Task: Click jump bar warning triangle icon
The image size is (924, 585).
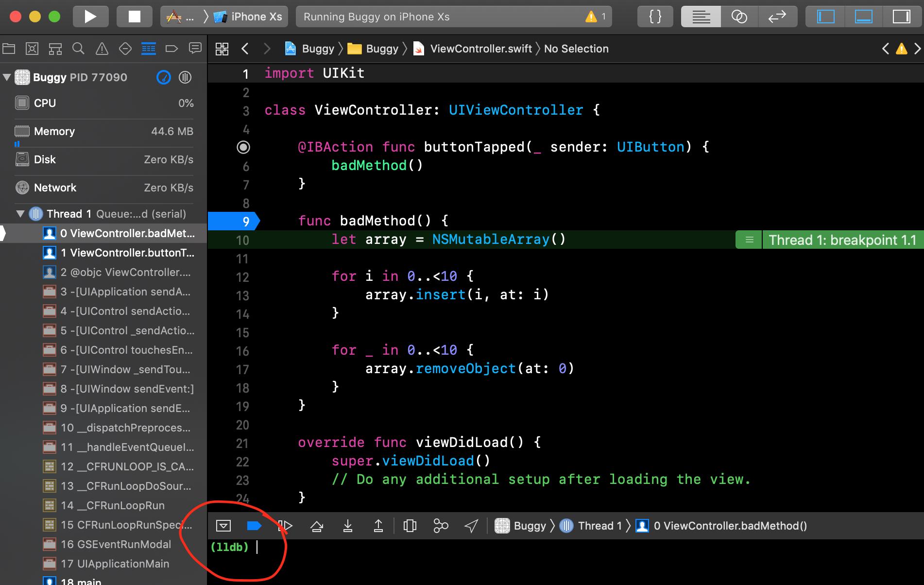Action: (902, 49)
